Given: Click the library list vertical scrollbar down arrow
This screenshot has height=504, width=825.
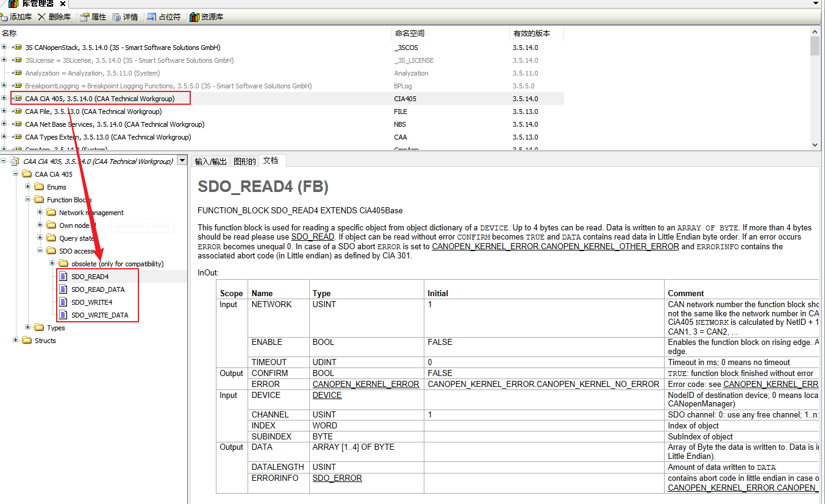Looking at the screenshot, I should tap(815, 145).
